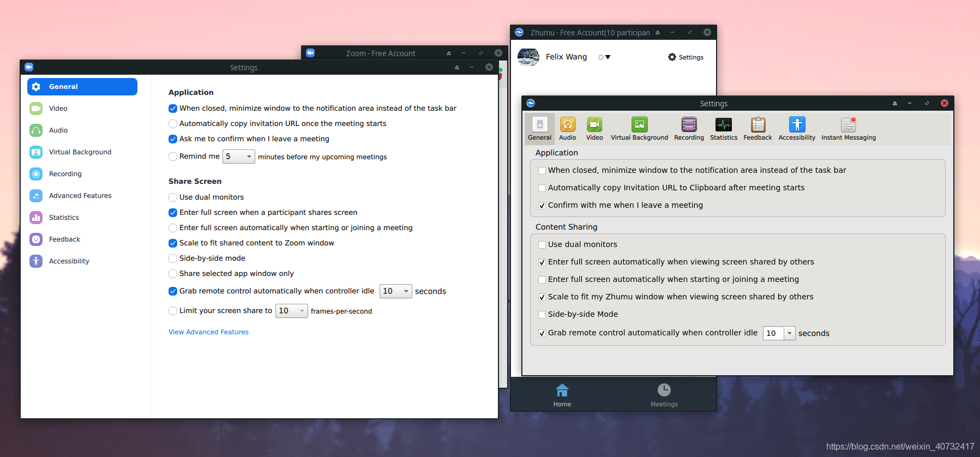Open the Accessibility icon in Zoom sidebar

pyautogui.click(x=36, y=261)
